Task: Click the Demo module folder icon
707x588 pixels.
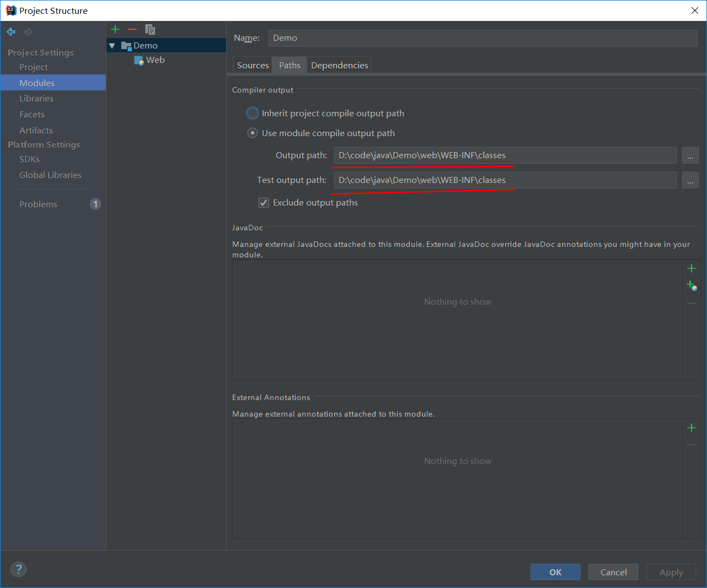Action: [x=126, y=46]
